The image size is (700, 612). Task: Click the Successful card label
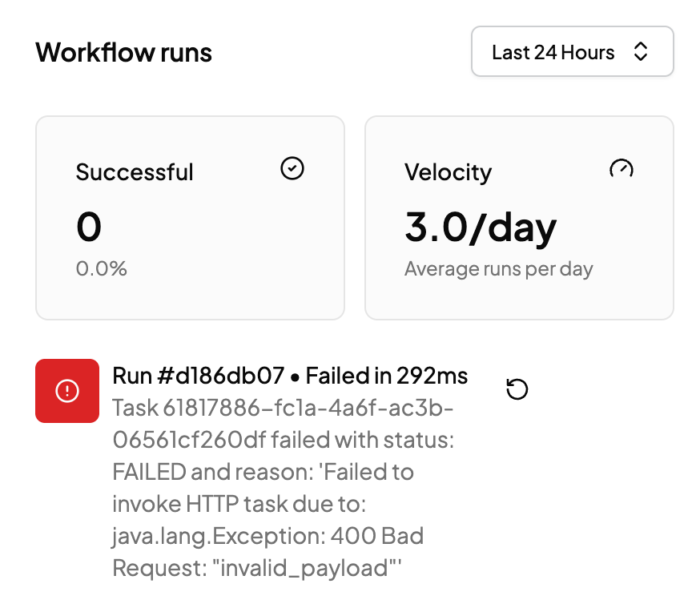click(135, 171)
